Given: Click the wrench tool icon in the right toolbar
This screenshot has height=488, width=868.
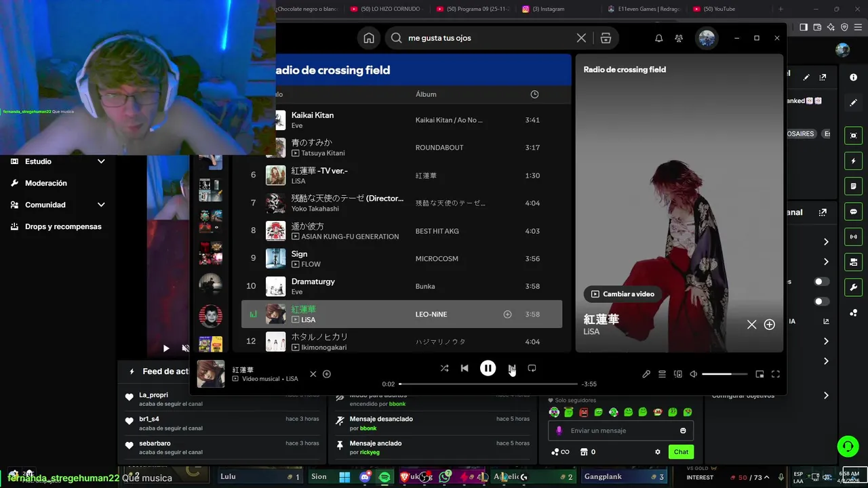Looking at the screenshot, I should (x=853, y=287).
